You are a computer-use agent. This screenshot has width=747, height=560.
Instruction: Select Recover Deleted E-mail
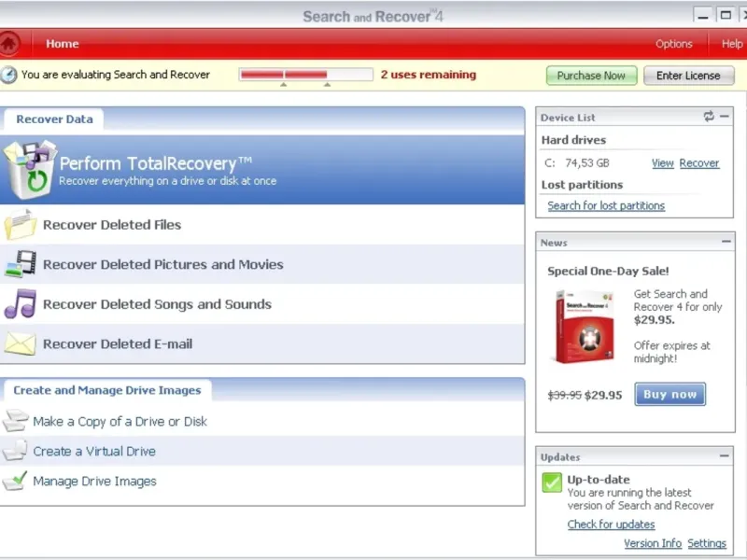[x=262, y=343]
